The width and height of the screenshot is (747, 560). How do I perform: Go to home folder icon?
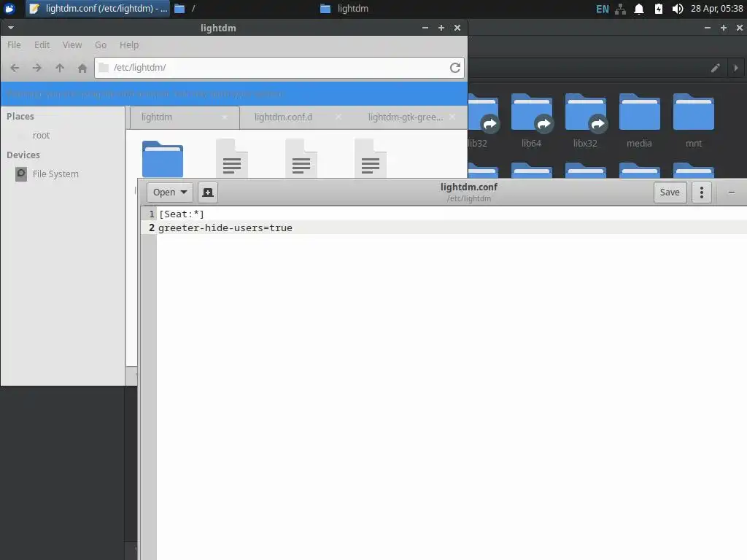pos(82,68)
